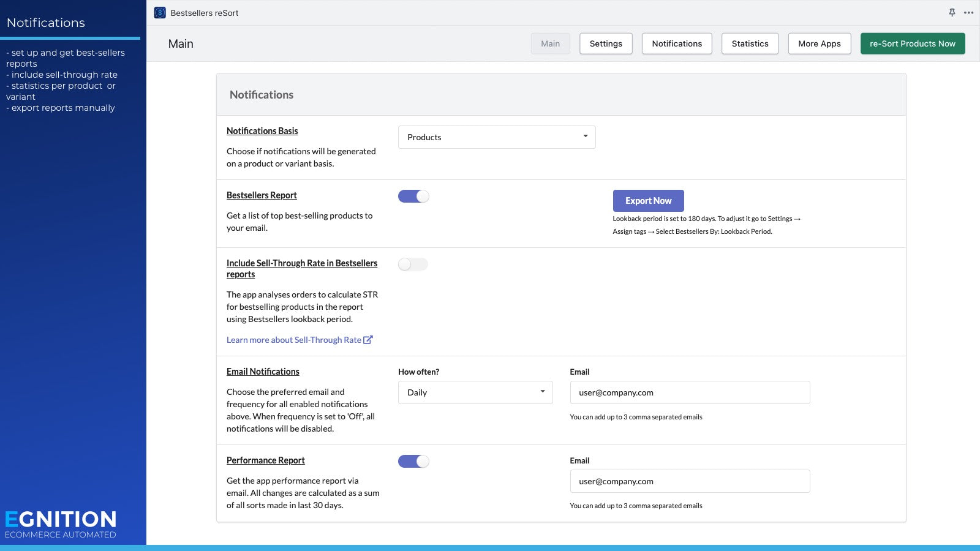
Task: Open the 'How often?' frequency dropdown
Action: point(475,392)
